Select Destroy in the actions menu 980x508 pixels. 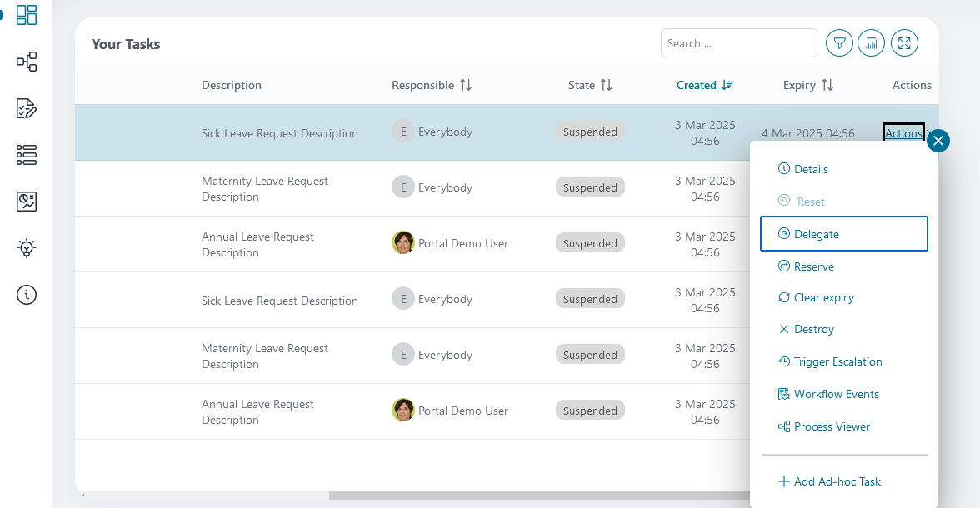tap(813, 329)
